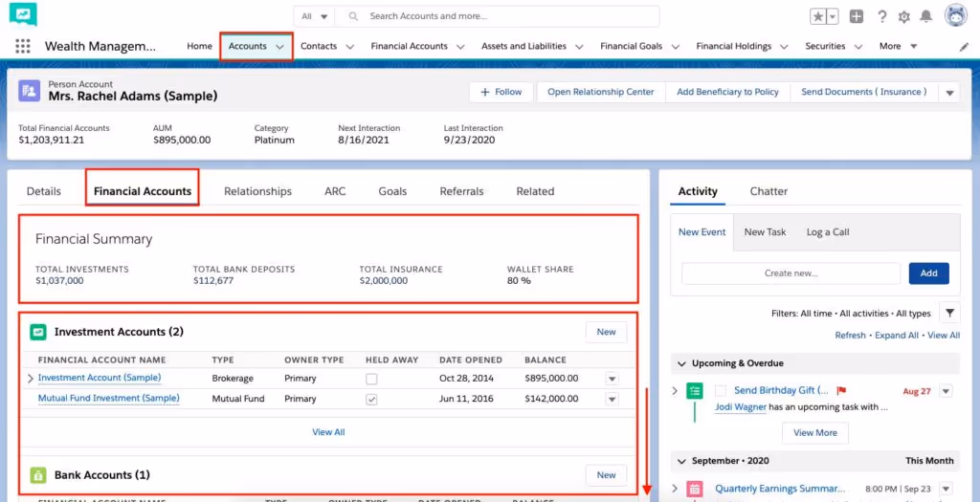Toggle Held Away for Mutual Fund Investment
Viewport: 980px width, 502px height.
(x=371, y=400)
